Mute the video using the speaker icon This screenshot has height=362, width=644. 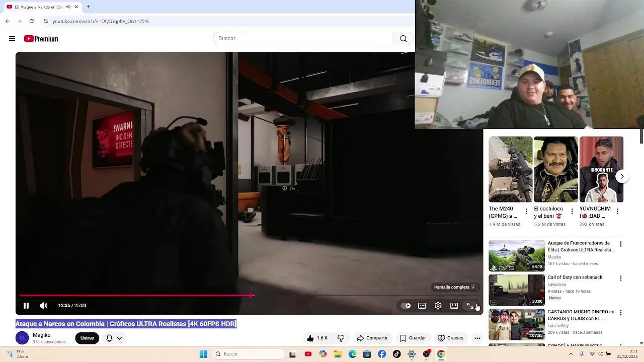click(44, 306)
